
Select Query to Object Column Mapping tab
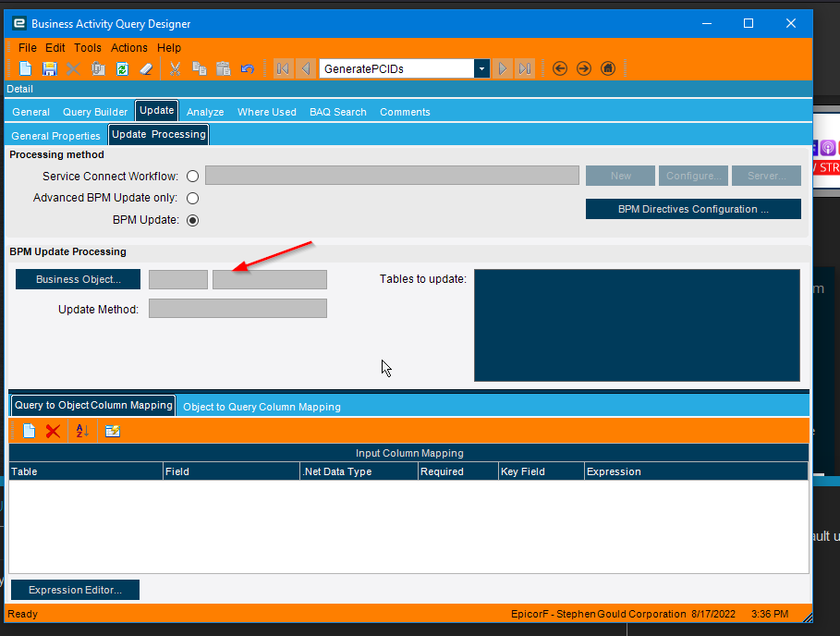coord(93,405)
